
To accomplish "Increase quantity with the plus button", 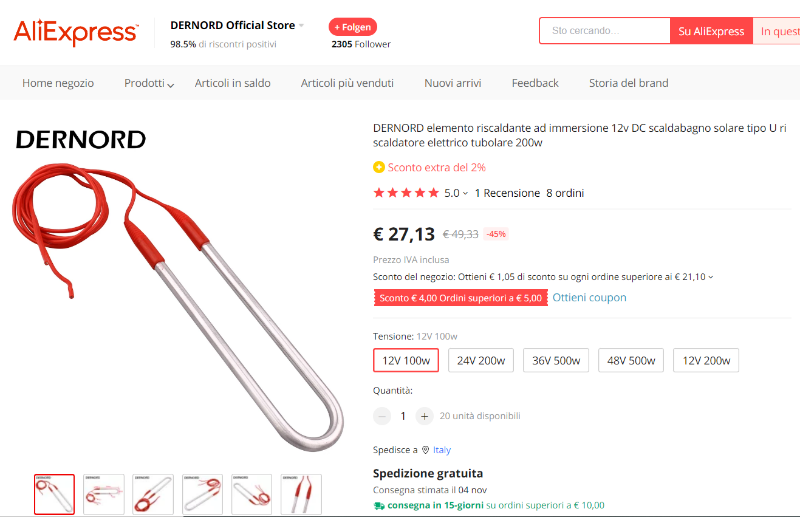I will (424, 416).
